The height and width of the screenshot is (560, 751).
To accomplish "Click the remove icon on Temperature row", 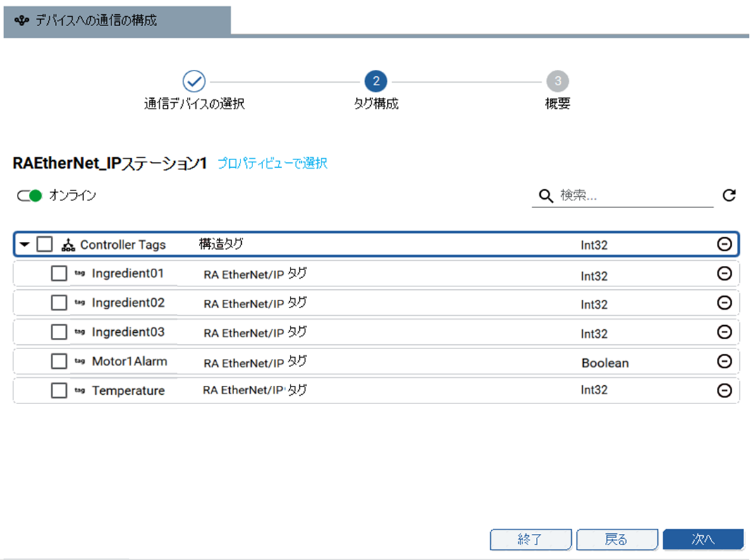I will pyautogui.click(x=723, y=390).
